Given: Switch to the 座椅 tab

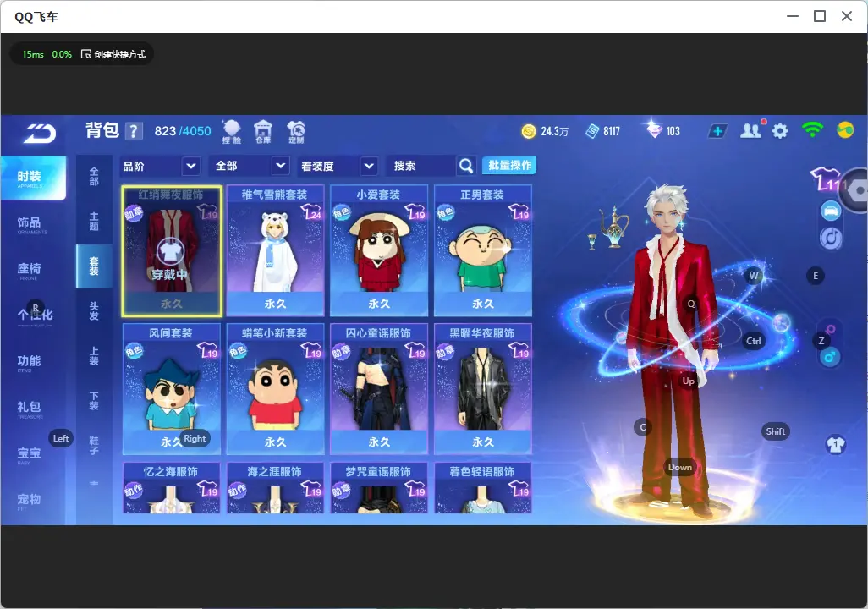Looking at the screenshot, I should [29, 270].
